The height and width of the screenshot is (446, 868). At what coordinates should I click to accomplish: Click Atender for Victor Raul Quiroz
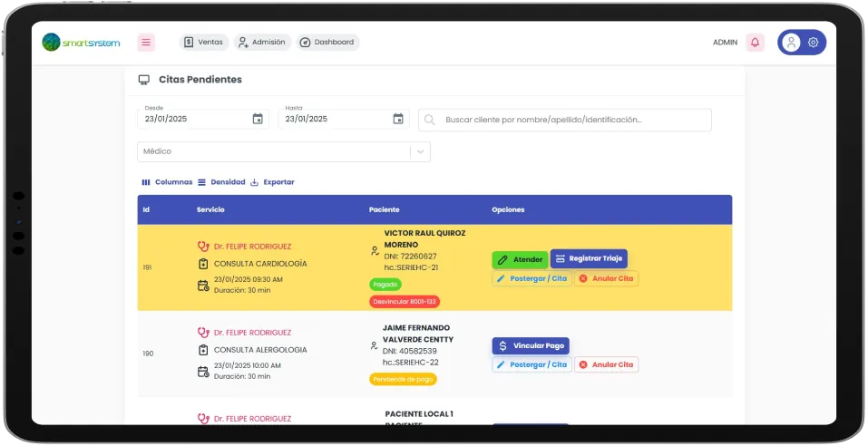point(520,259)
